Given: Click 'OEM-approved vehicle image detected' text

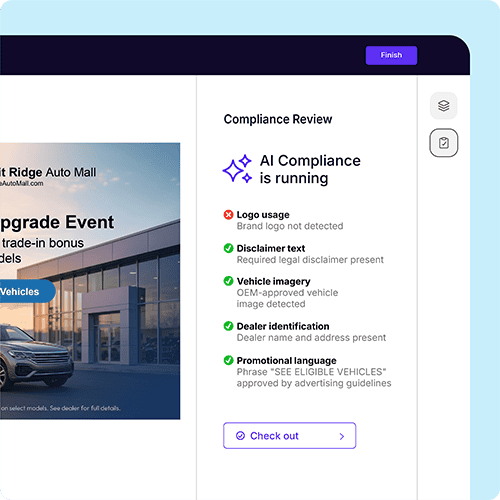Looking at the screenshot, I should [x=287, y=298].
